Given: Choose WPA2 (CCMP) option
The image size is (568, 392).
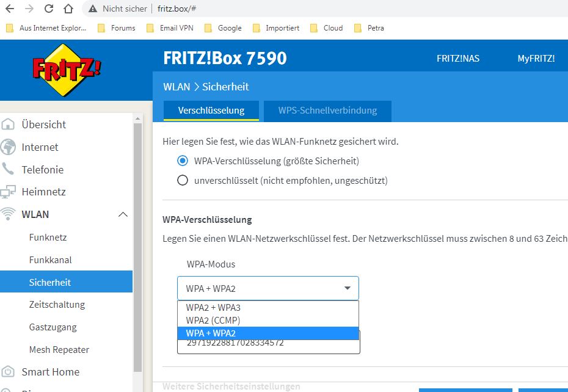Looking at the screenshot, I should pos(268,321).
